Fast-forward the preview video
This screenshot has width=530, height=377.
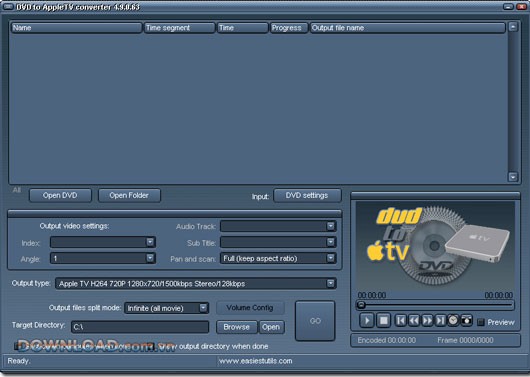[x=427, y=320]
